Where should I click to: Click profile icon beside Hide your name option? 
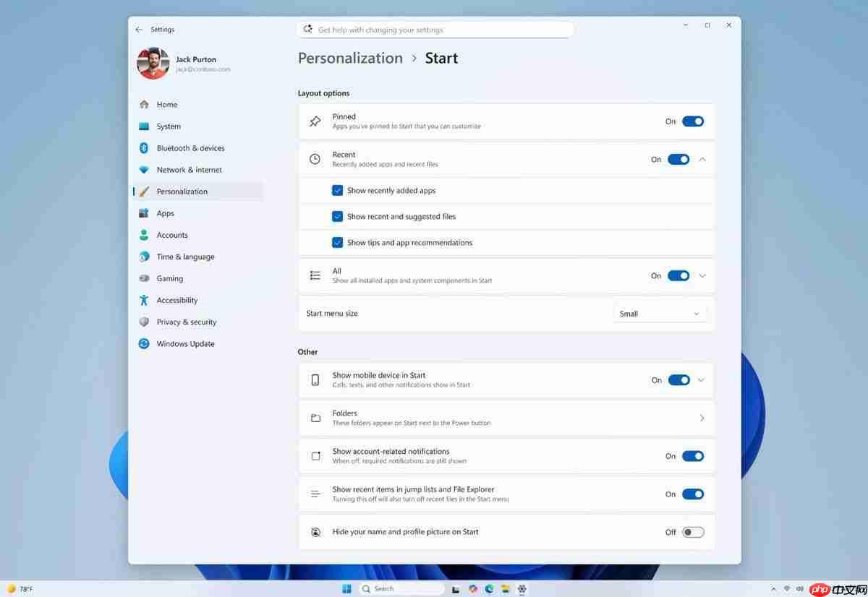coord(315,532)
